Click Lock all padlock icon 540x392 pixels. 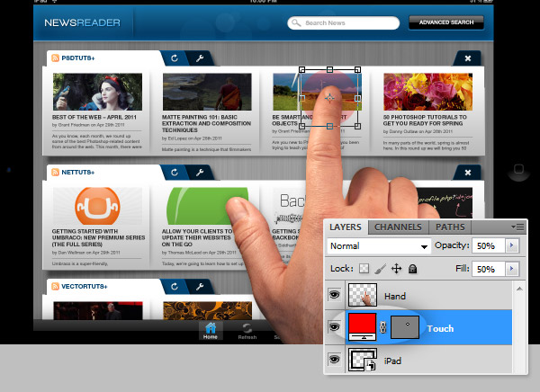[412, 269]
